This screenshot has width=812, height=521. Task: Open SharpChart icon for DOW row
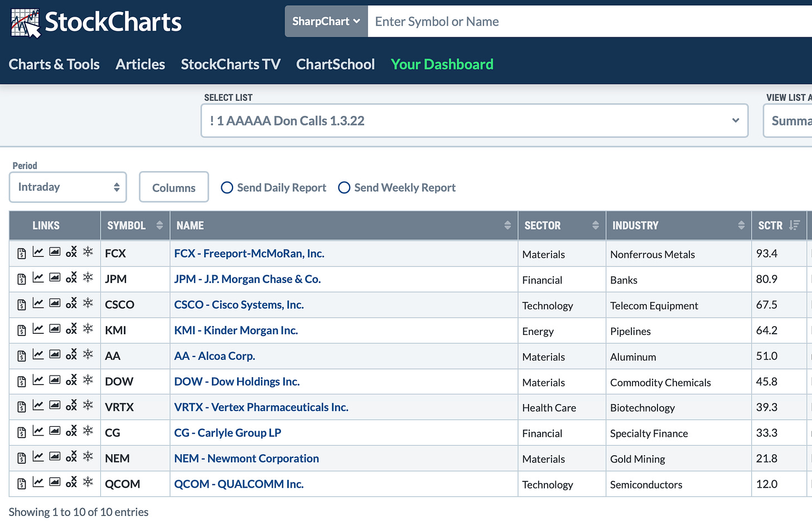pyautogui.click(x=38, y=381)
